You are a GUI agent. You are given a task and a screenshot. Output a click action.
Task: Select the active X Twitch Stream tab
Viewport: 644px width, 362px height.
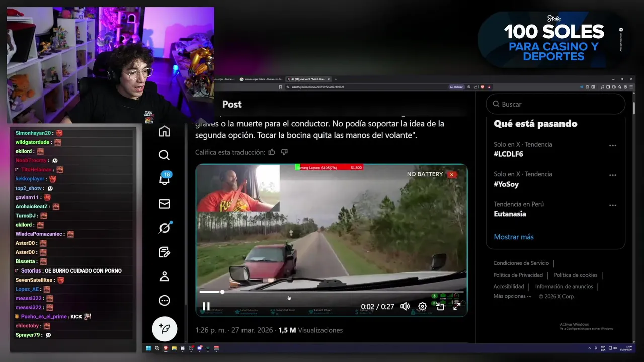point(308,79)
